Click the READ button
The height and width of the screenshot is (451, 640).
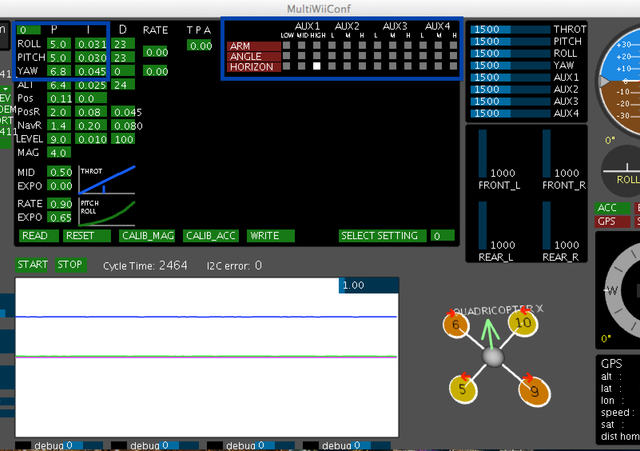point(39,235)
